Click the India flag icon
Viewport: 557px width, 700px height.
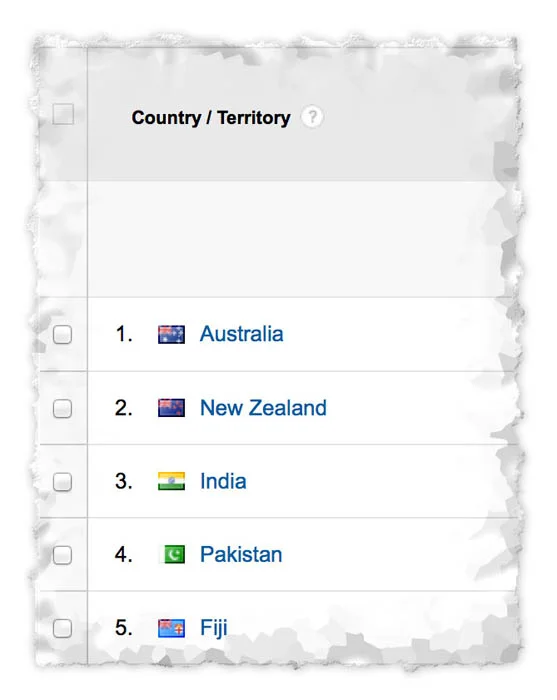171,481
